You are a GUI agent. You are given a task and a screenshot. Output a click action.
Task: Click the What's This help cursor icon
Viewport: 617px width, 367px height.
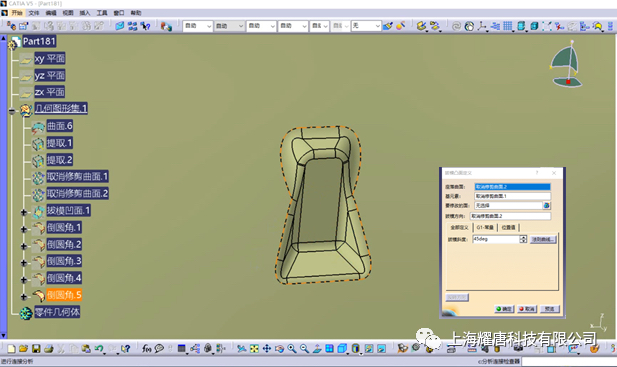125,349
